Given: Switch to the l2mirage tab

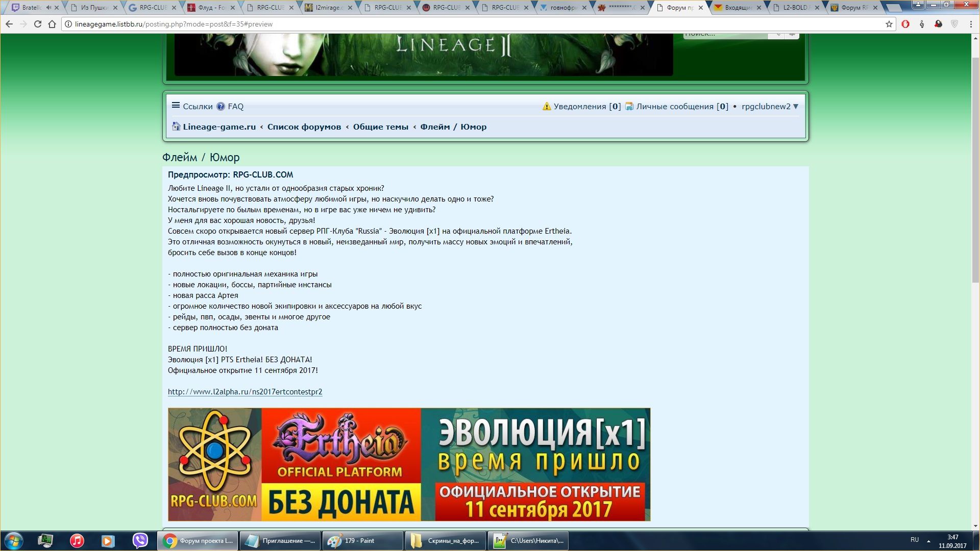Looking at the screenshot, I should [x=329, y=8].
